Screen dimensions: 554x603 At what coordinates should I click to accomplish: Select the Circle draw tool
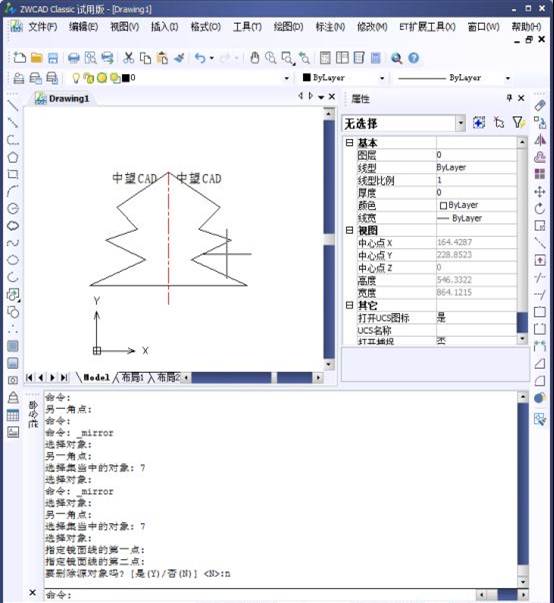(x=13, y=208)
